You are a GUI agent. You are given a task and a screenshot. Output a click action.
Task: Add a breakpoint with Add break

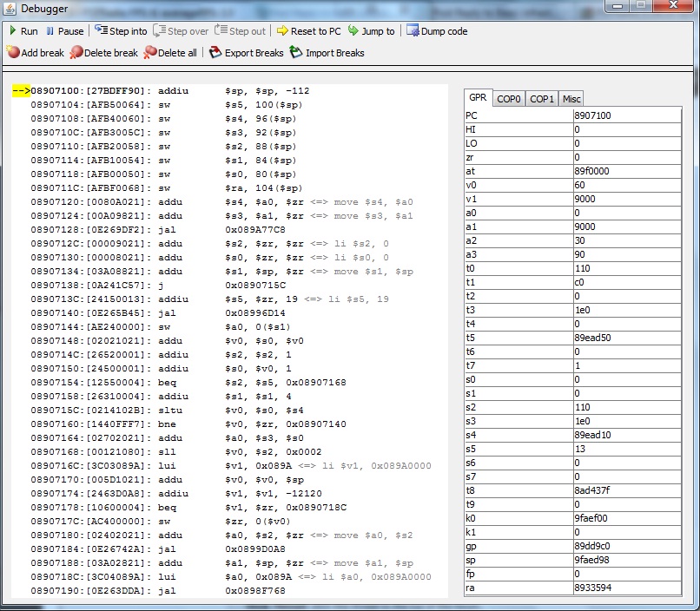(x=36, y=53)
